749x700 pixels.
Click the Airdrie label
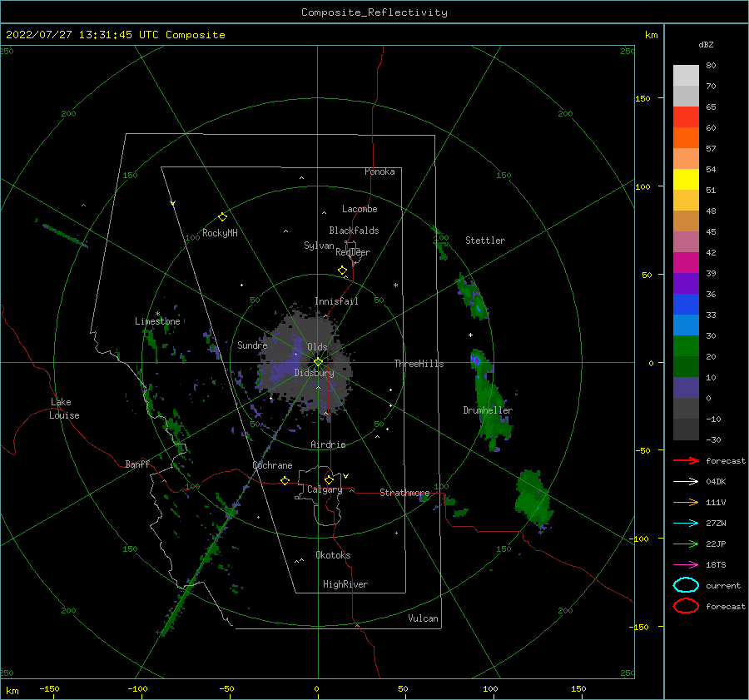[x=328, y=444]
